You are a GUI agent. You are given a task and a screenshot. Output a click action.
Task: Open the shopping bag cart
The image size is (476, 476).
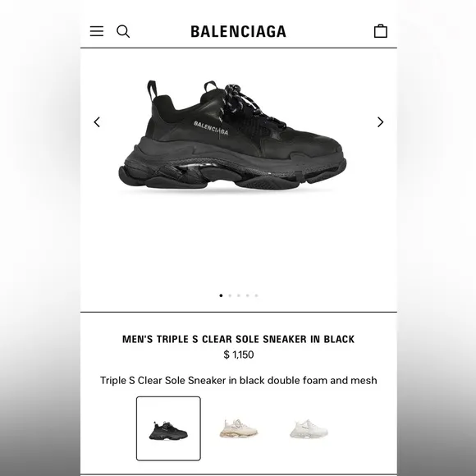coord(380,31)
